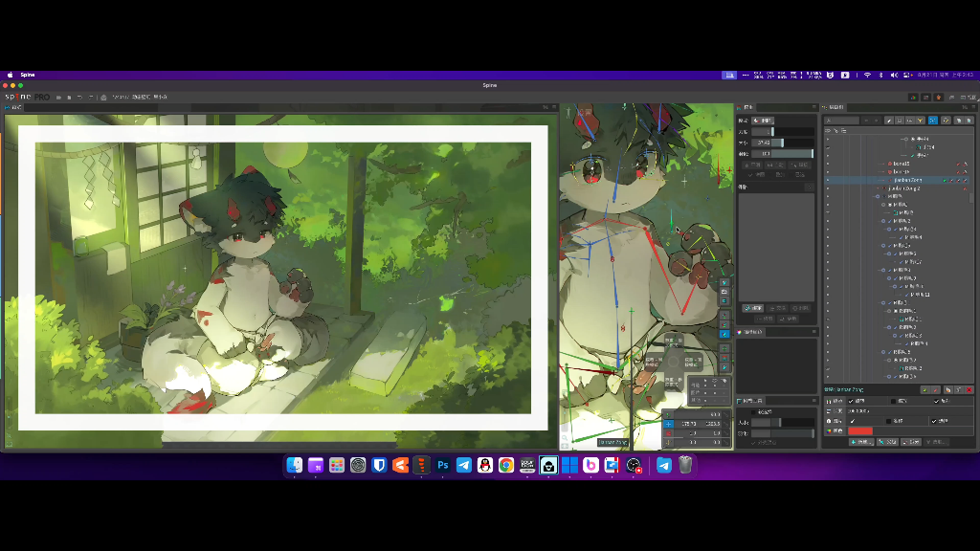Click the blue highlighted icon in tree toolbar

(933, 121)
